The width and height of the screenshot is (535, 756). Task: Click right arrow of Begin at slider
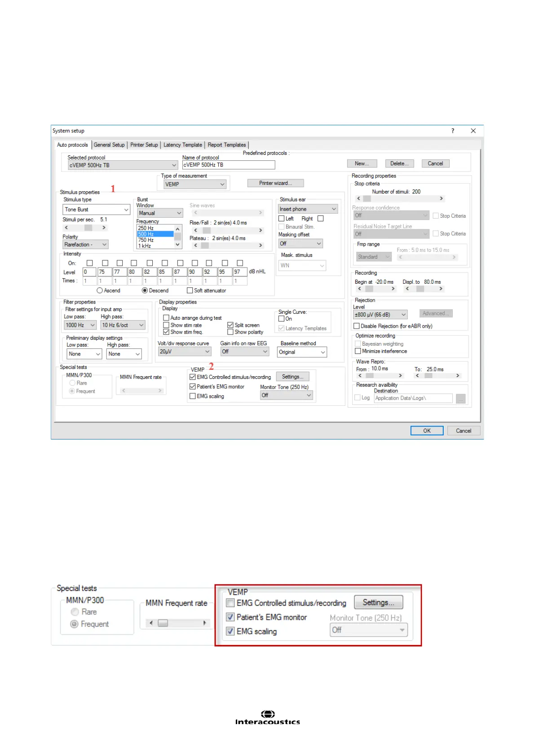coord(393,289)
